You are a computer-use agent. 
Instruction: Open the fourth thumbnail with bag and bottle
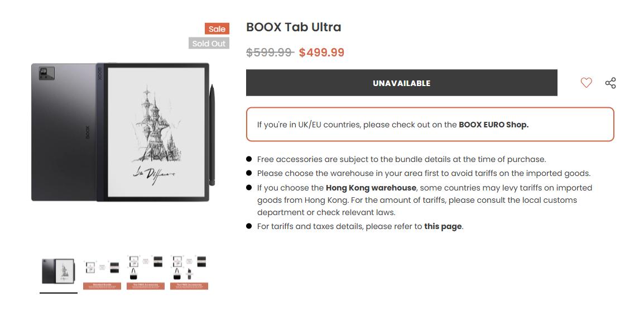point(189,272)
